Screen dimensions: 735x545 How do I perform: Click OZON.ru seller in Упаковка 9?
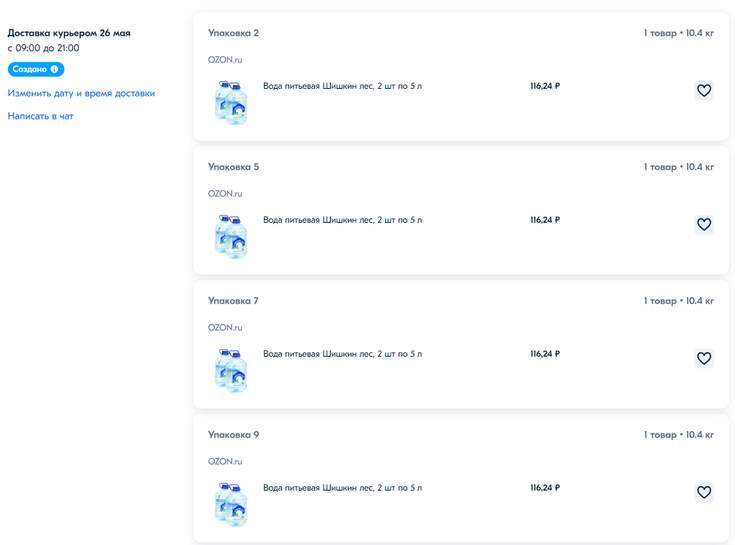click(x=225, y=462)
